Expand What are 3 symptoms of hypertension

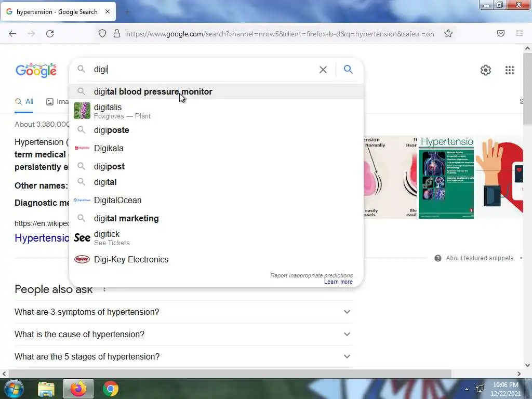(x=184, y=312)
